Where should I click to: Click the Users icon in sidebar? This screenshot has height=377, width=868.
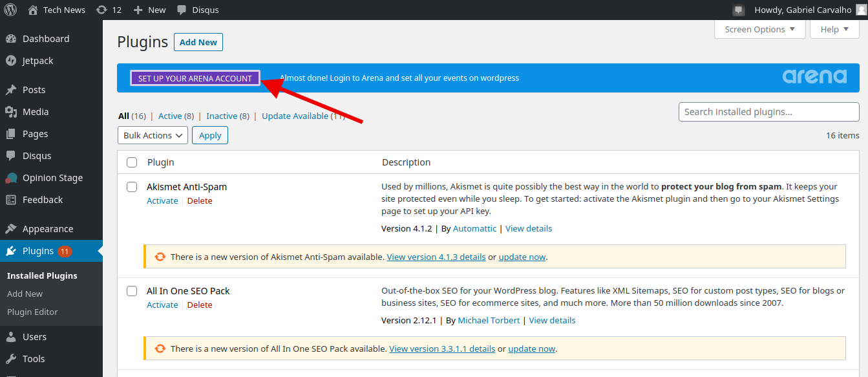point(11,337)
